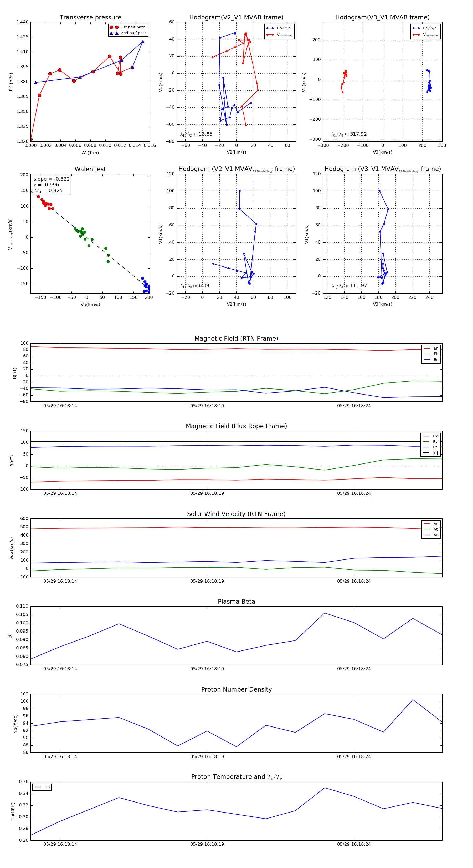Click the 'Hodogram (V3_V1 MVAV remaining frame)' title
Viewport: 473px width, 868px height.
[x=382, y=169]
